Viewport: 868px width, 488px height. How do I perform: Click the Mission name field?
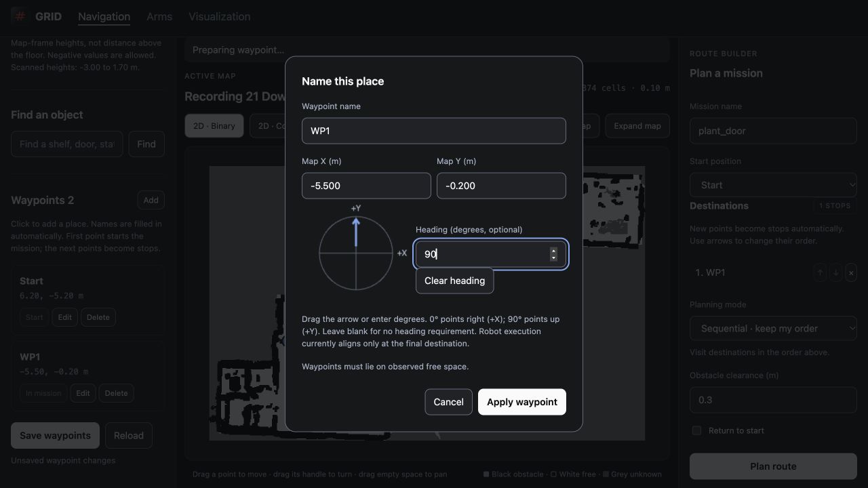point(773,131)
